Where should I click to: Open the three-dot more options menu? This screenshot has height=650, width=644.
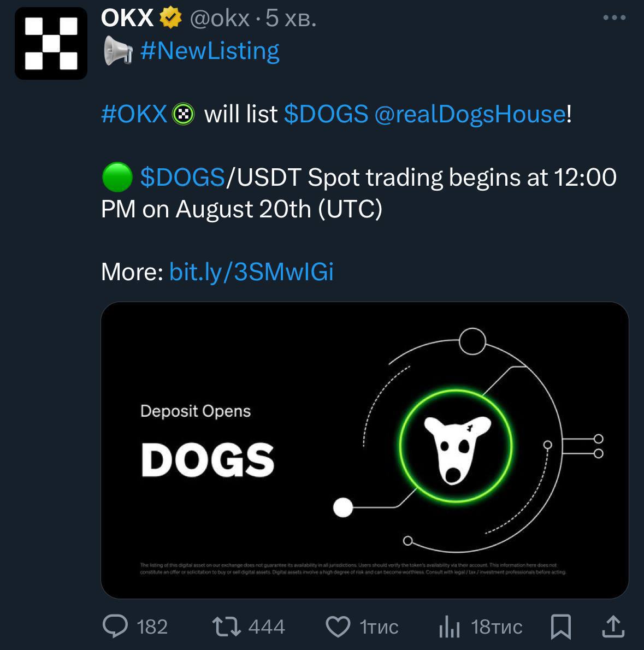[615, 18]
